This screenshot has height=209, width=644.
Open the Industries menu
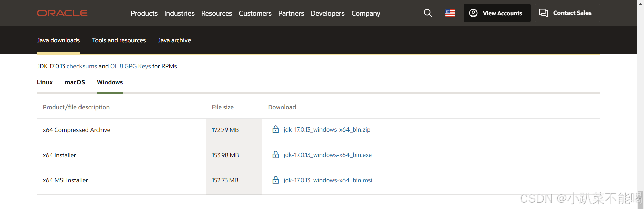(179, 13)
